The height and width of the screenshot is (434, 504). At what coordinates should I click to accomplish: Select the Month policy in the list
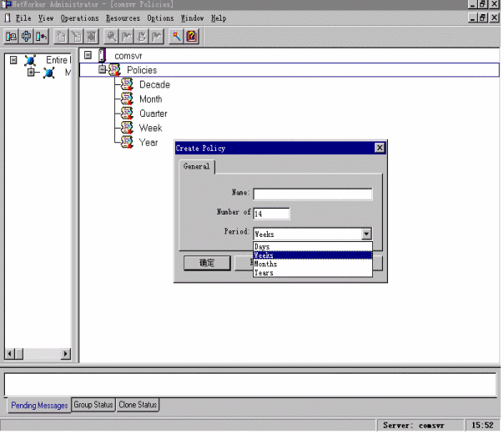[x=150, y=99]
